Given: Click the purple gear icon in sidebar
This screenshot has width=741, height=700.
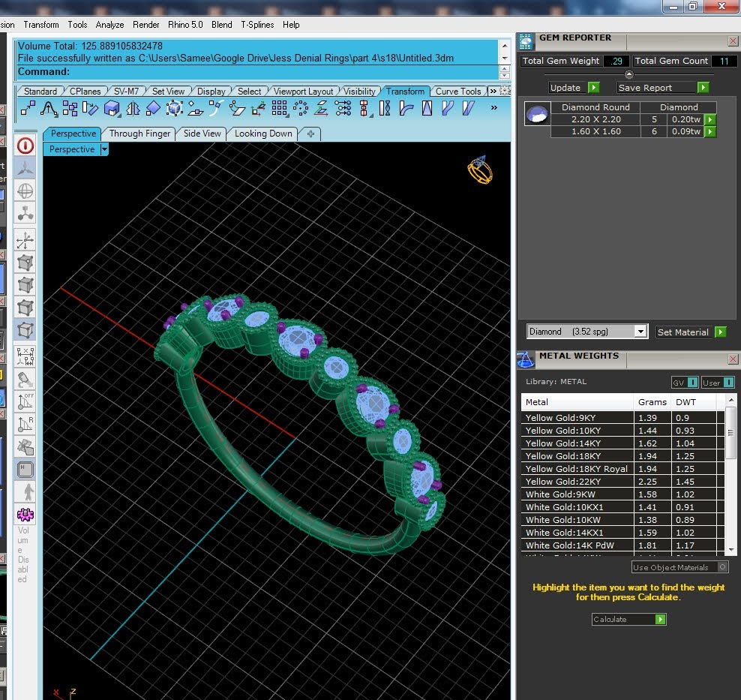Looking at the screenshot, I should (x=25, y=514).
